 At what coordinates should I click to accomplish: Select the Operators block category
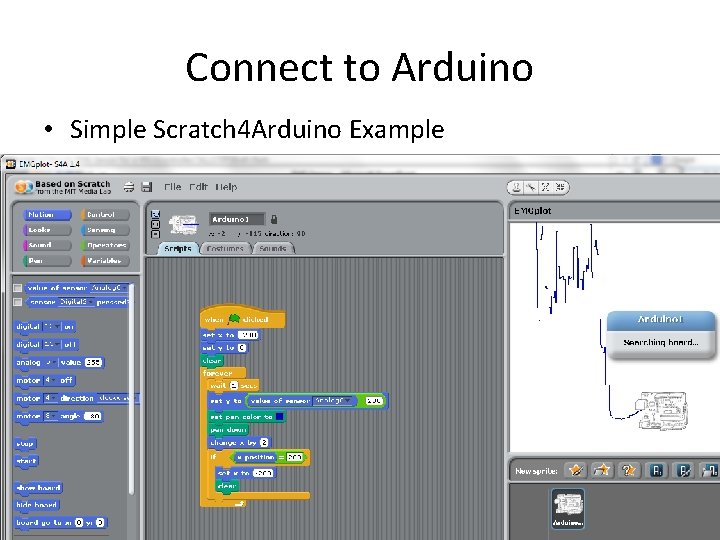105,245
